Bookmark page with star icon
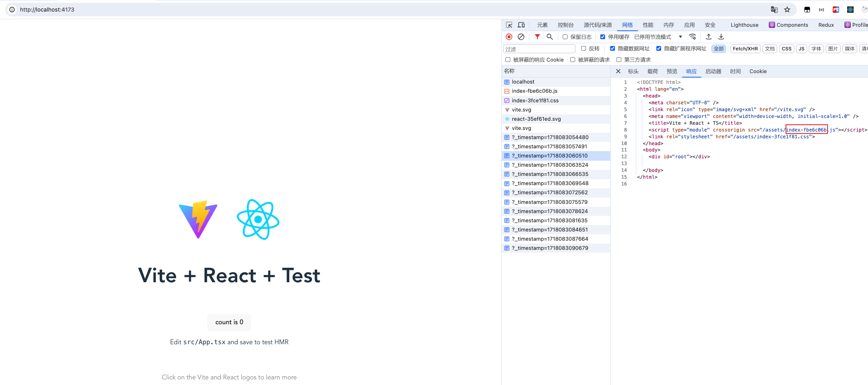This screenshot has width=868, height=385. [x=787, y=10]
